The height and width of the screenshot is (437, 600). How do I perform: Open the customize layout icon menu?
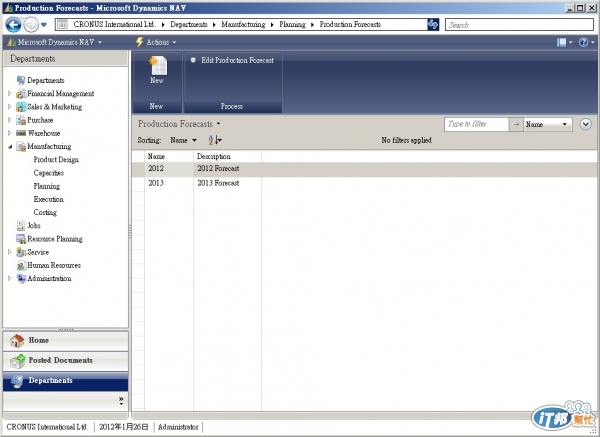coord(564,42)
